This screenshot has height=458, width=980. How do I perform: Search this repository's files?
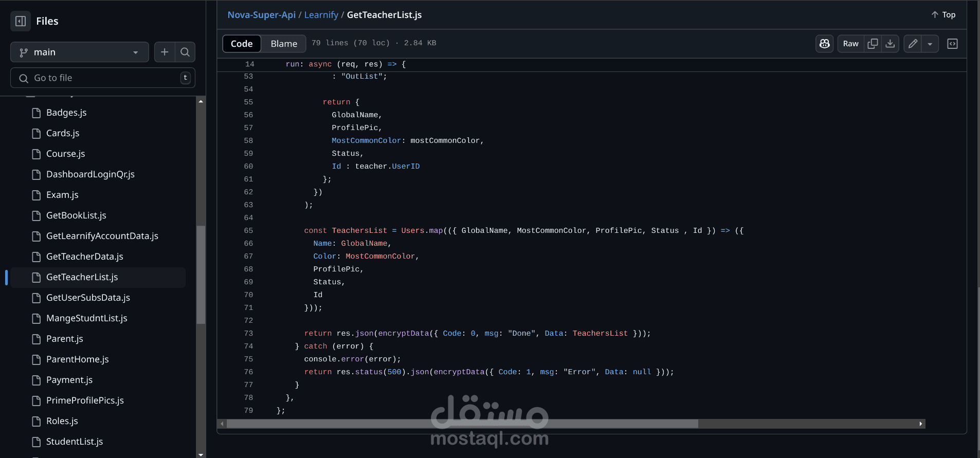coord(185,52)
